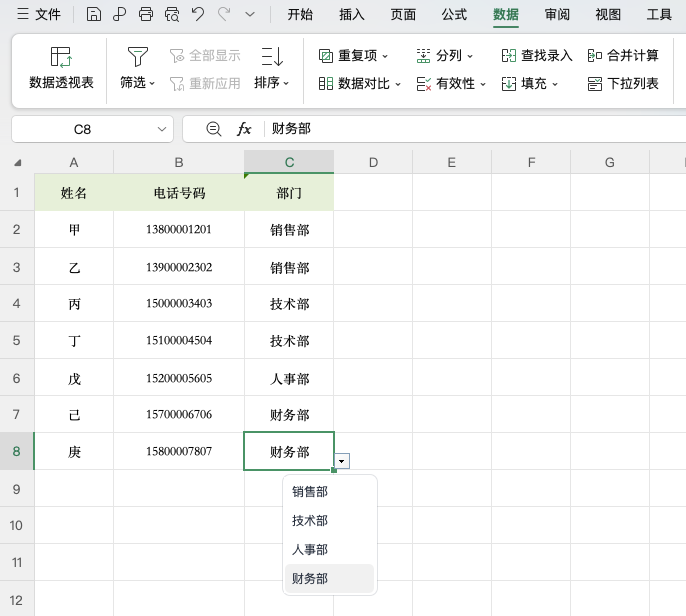The image size is (686, 616).
Task: Click the Redo arrow icon
Action: pyautogui.click(x=224, y=14)
